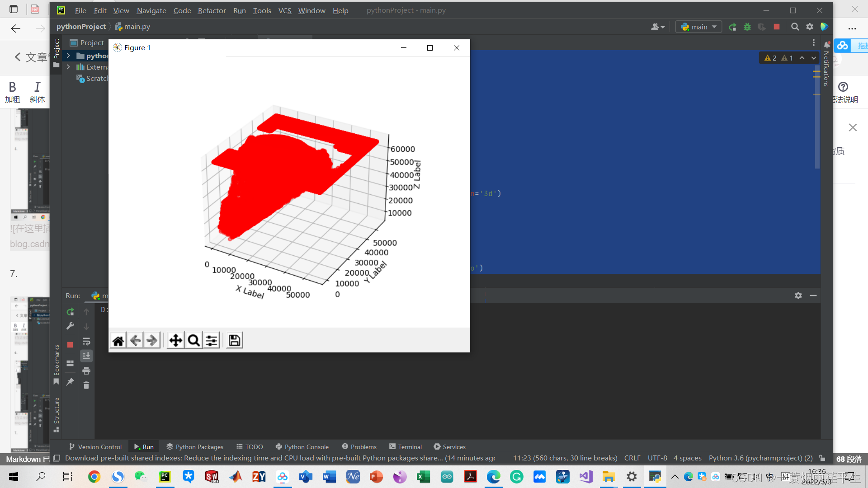Open Chrome from the Windows taskbar
Viewport: 868px width, 488px height.
pos(94,477)
